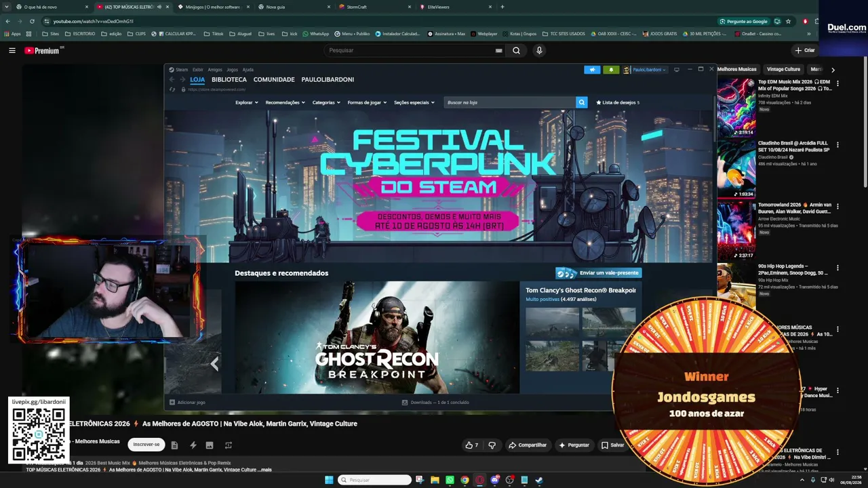Open WhatsApp from the taskbar
The width and height of the screenshot is (868, 488).
click(450, 480)
